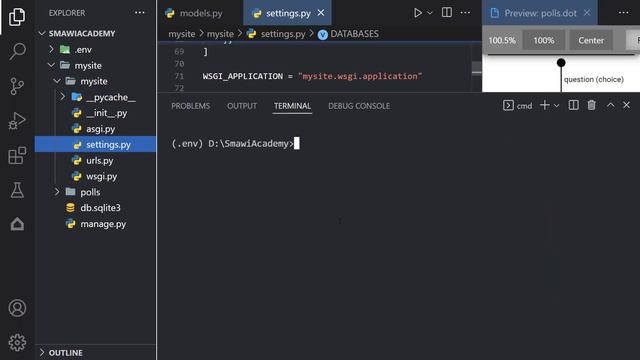
Task: Switch to the DEBUG CONSOLE tab
Action: coord(359,106)
